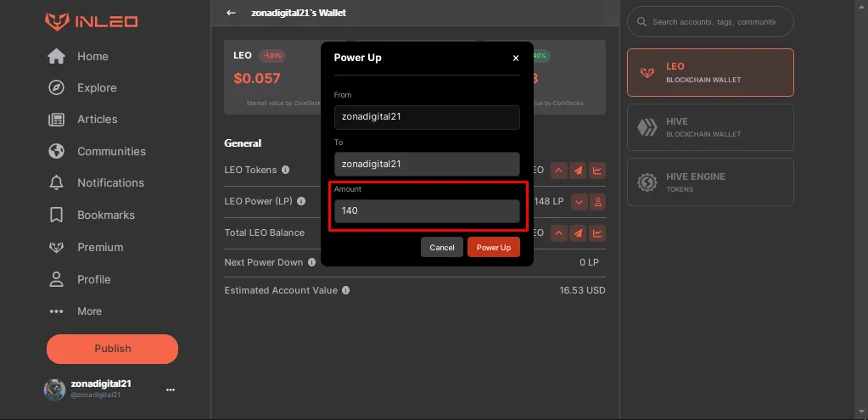Image resolution: width=868 pixels, height=420 pixels.
Task: Click the Notifications bell icon
Action: 57,182
